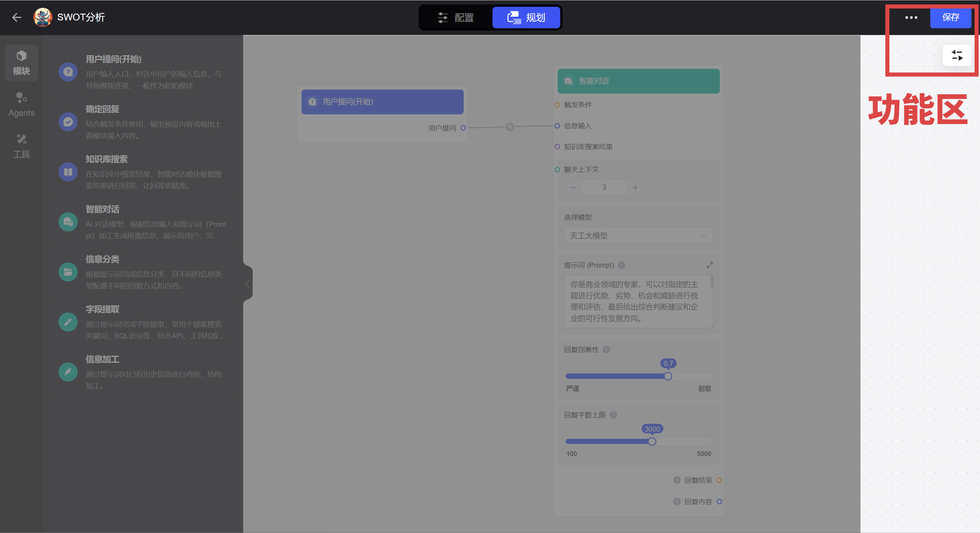Click the settings sliders icon in the function area

pos(957,55)
